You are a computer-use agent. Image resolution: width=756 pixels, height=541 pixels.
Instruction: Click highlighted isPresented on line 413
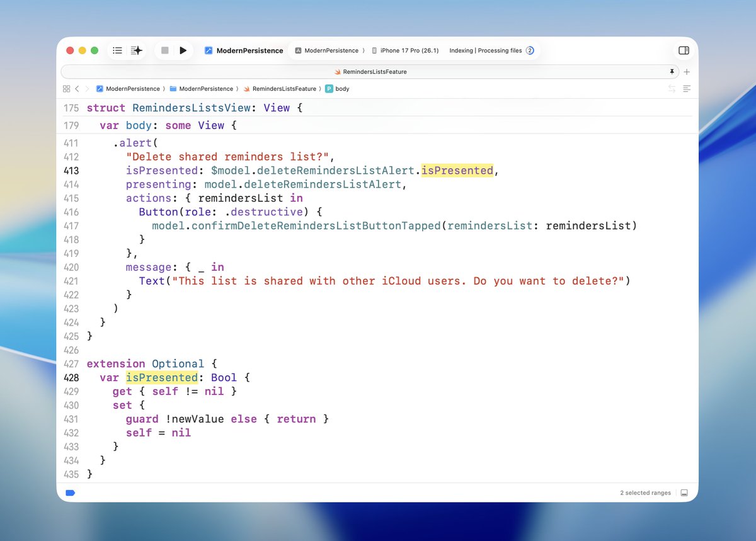(x=457, y=171)
